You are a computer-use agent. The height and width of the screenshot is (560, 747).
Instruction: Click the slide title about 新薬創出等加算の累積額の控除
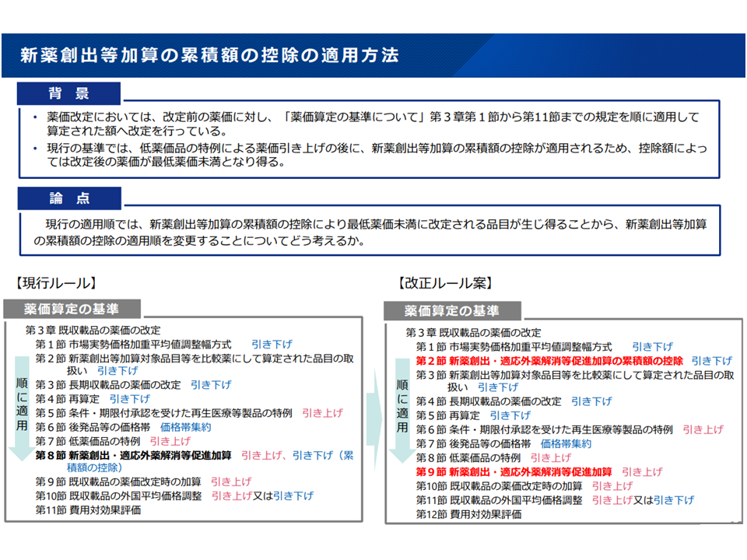pyautogui.click(x=210, y=56)
